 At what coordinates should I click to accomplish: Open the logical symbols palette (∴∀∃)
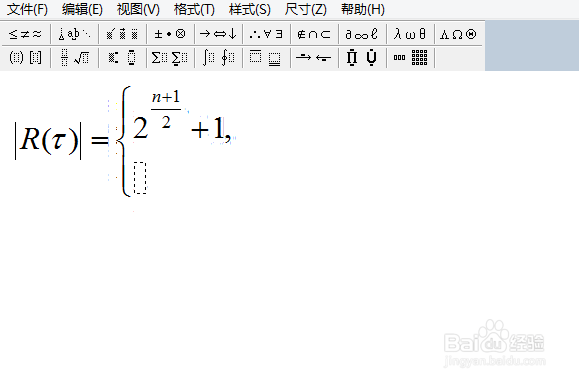coord(266,34)
